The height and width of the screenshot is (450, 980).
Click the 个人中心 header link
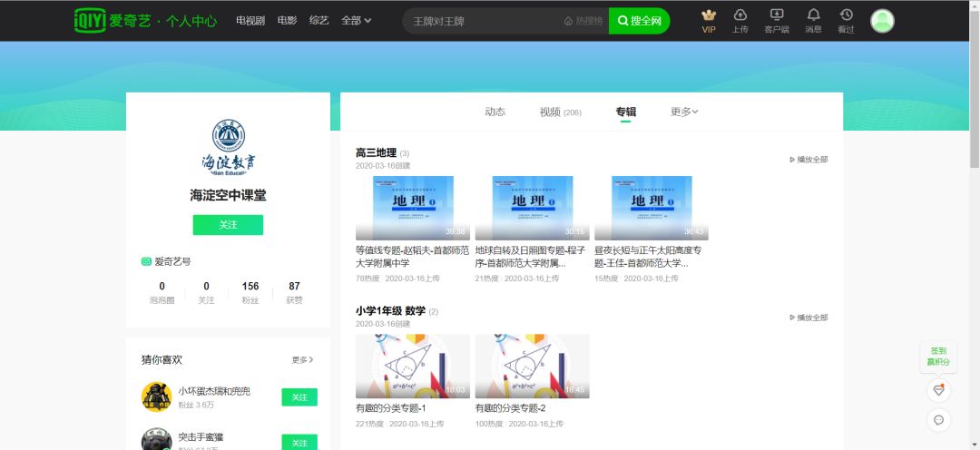(x=191, y=21)
